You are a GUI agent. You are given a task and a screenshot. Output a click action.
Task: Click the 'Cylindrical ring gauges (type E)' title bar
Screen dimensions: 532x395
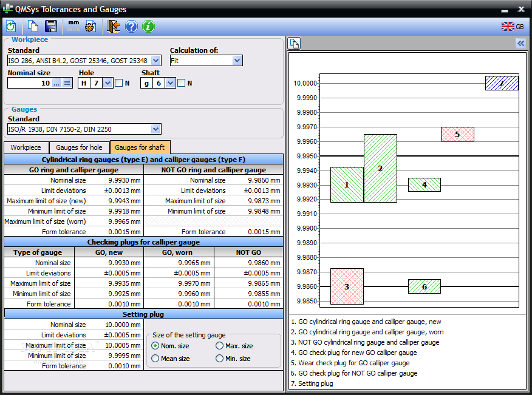click(x=143, y=160)
